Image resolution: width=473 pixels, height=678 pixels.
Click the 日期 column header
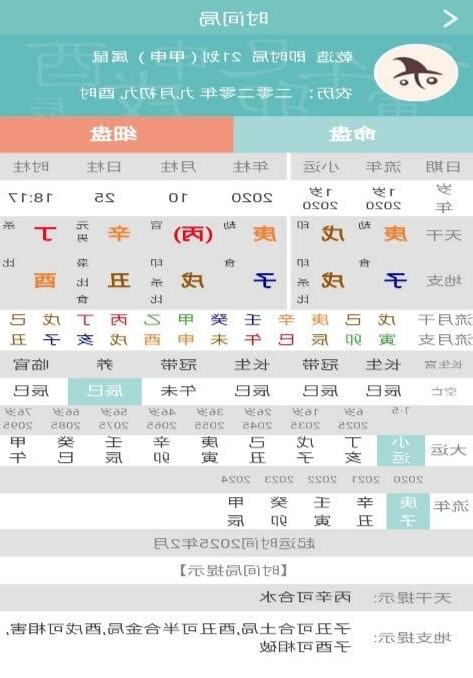point(443,167)
